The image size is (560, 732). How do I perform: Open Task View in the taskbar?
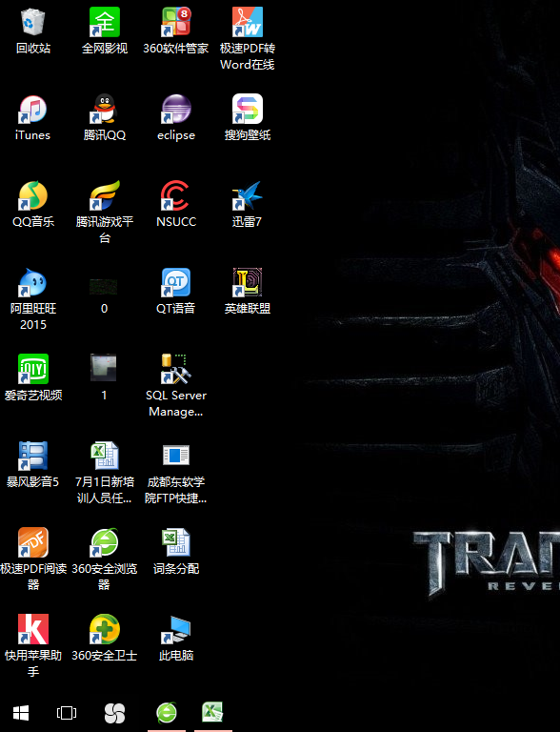pyautogui.click(x=67, y=713)
